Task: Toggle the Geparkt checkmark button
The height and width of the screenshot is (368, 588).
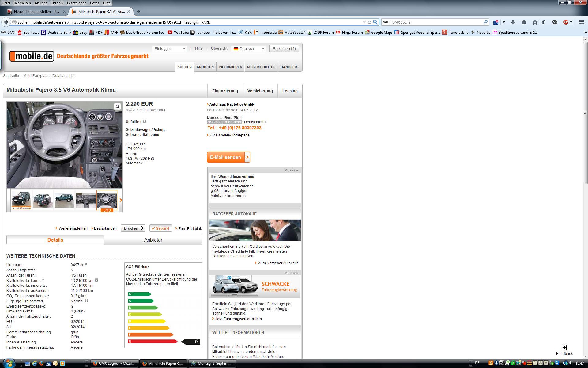Action: tap(160, 228)
